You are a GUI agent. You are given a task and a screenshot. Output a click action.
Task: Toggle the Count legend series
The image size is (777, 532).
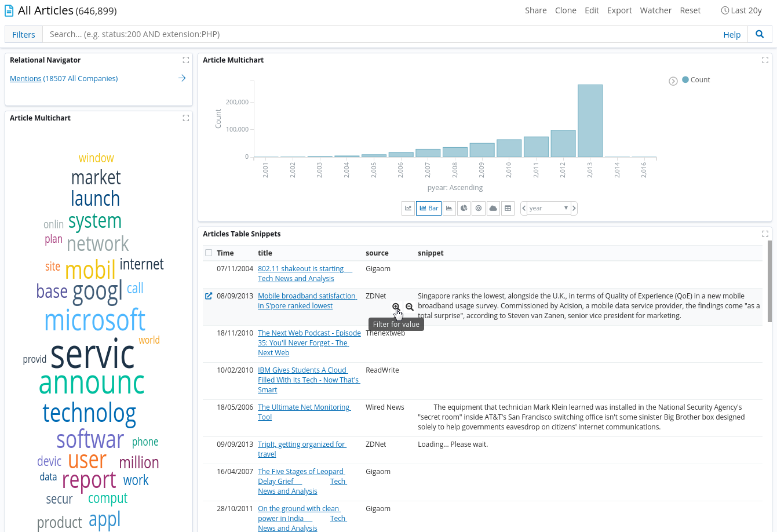point(695,80)
